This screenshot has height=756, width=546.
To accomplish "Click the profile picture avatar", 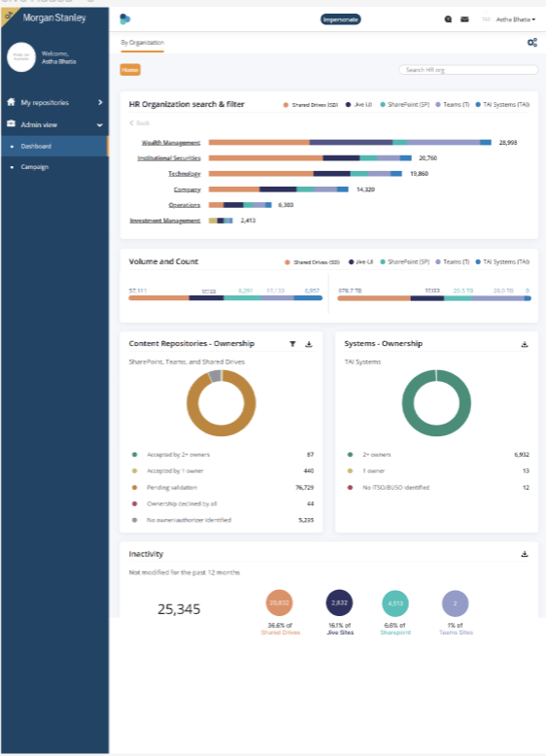I will pyautogui.click(x=21, y=57).
